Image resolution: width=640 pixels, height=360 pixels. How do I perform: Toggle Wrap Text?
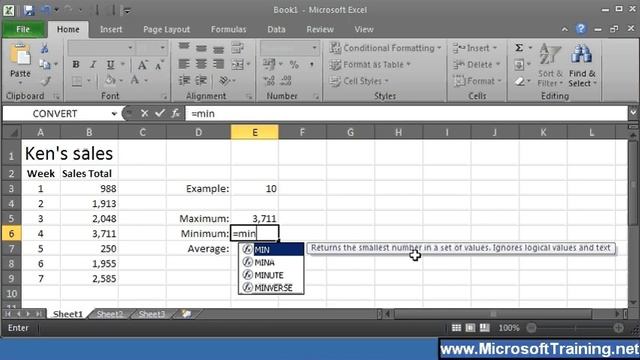(x=238, y=48)
